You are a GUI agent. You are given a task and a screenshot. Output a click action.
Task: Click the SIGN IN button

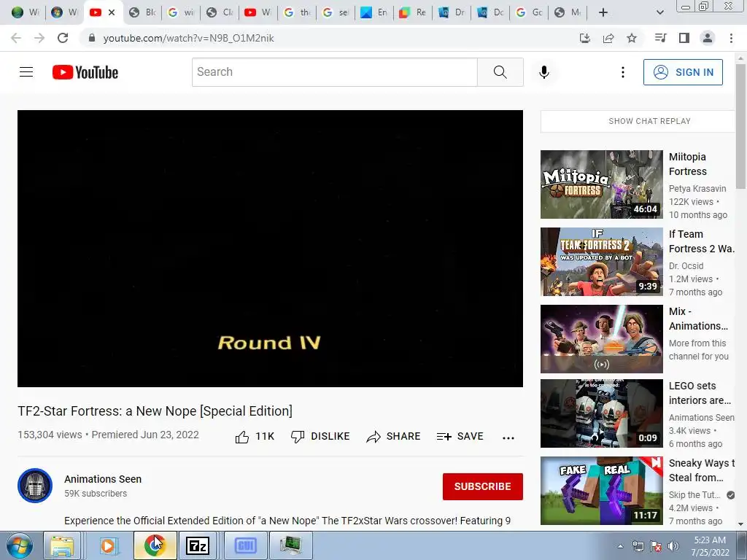tap(683, 72)
